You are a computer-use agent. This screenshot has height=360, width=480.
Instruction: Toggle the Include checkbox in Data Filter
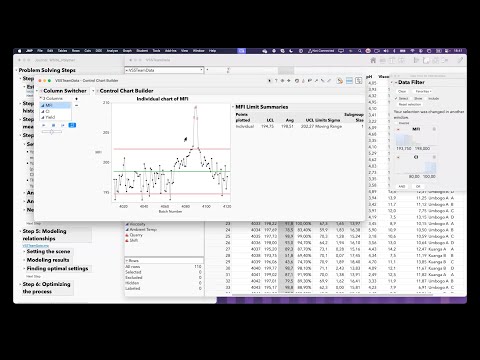[431, 99]
